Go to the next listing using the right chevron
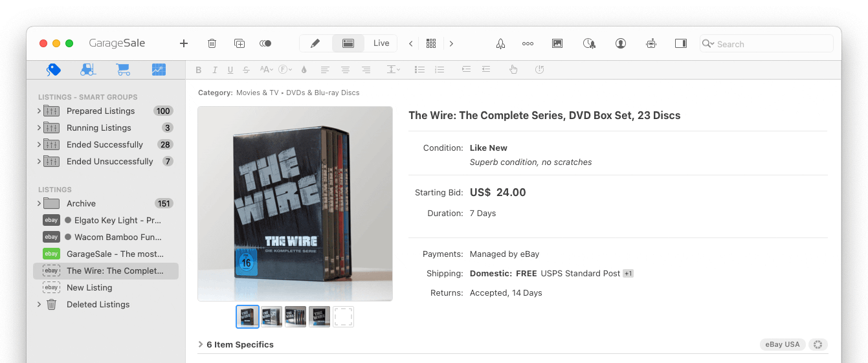868x363 pixels. coord(451,43)
